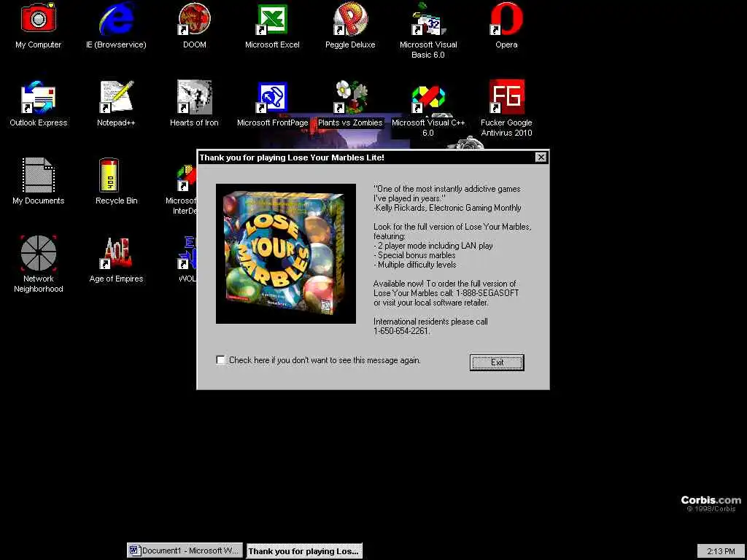The image size is (747, 560).
Task: Click the 1-650-654-2261 international number
Action: tap(402, 330)
